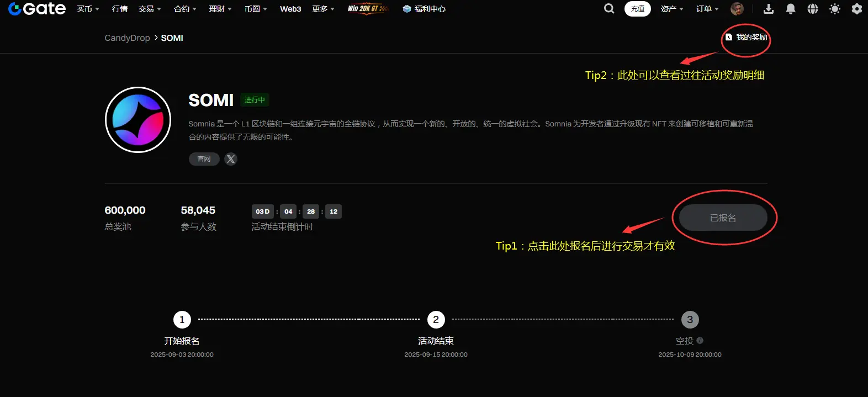Viewport: 868px width, 397px height.
Task: Click the 活动结束倒计时 label
Action: click(x=282, y=227)
